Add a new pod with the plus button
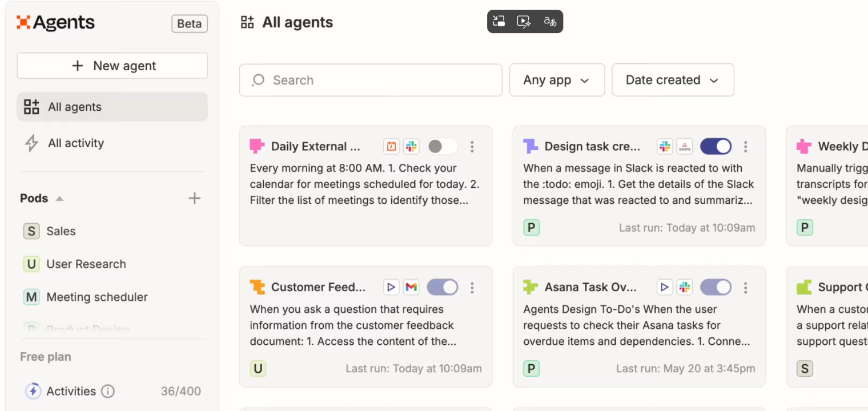 194,198
